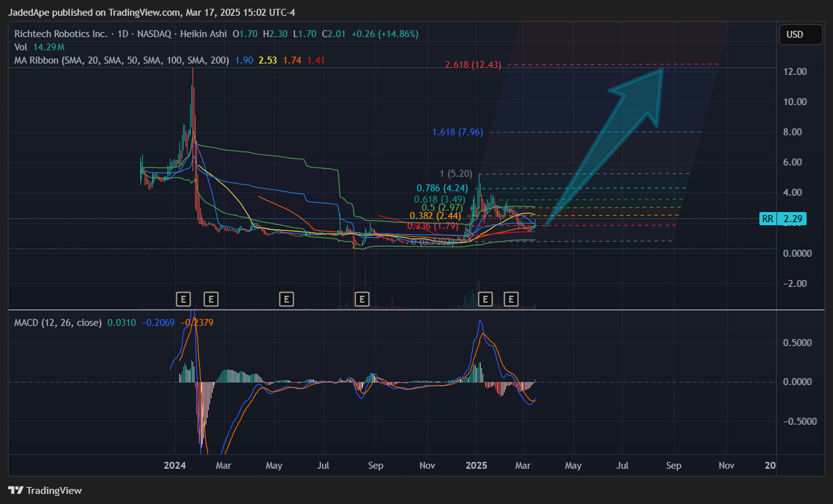Viewport: 833px width, 504px height.
Task: Click the 2.618 (12.43) Fibonacci level label
Action: [x=472, y=65]
